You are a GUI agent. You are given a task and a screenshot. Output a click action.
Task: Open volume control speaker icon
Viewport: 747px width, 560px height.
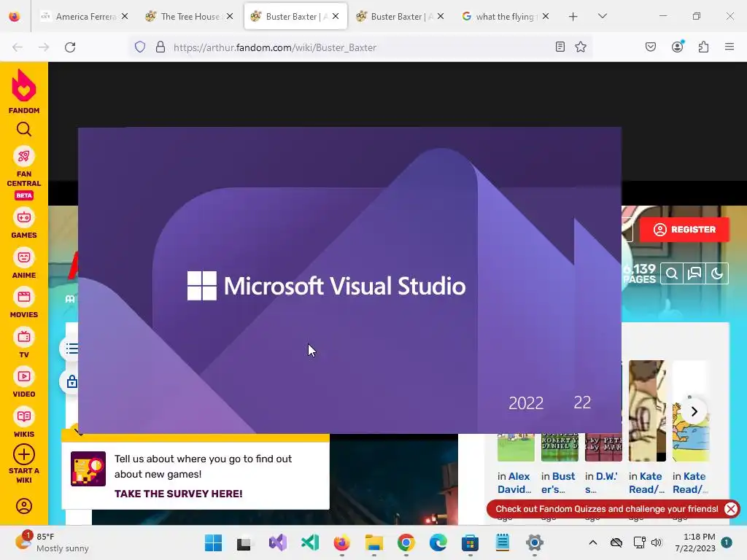pos(657,542)
